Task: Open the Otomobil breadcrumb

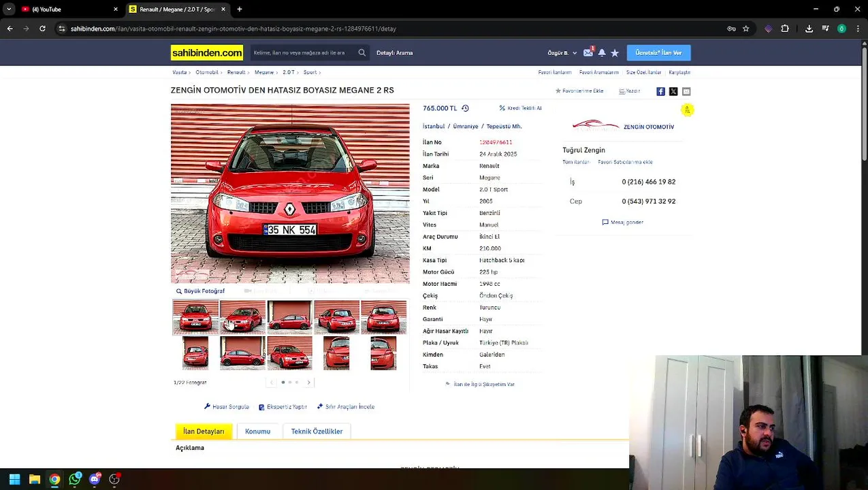Action: [207, 72]
